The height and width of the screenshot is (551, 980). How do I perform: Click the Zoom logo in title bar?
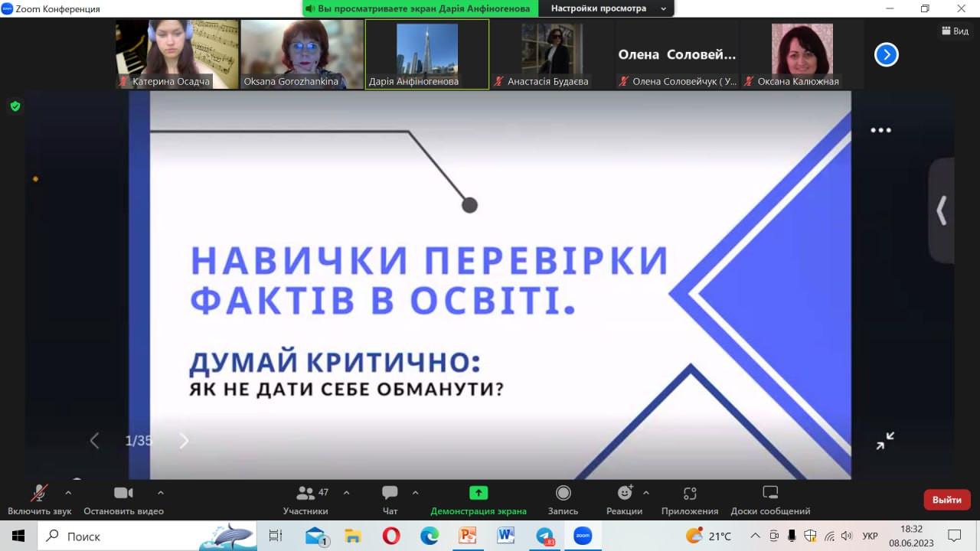pos(8,8)
